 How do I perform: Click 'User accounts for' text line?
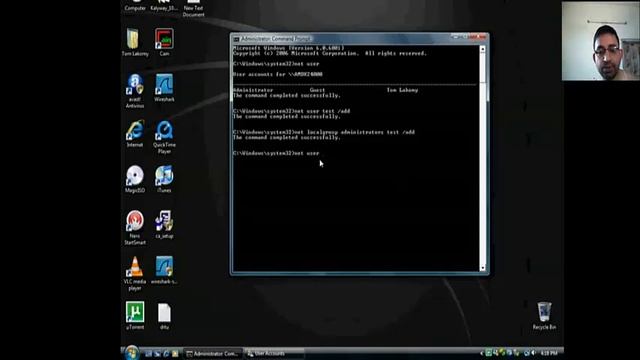click(278, 74)
